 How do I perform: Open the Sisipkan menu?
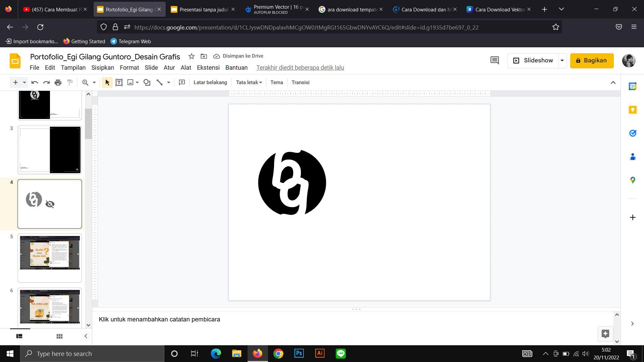click(103, 68)
